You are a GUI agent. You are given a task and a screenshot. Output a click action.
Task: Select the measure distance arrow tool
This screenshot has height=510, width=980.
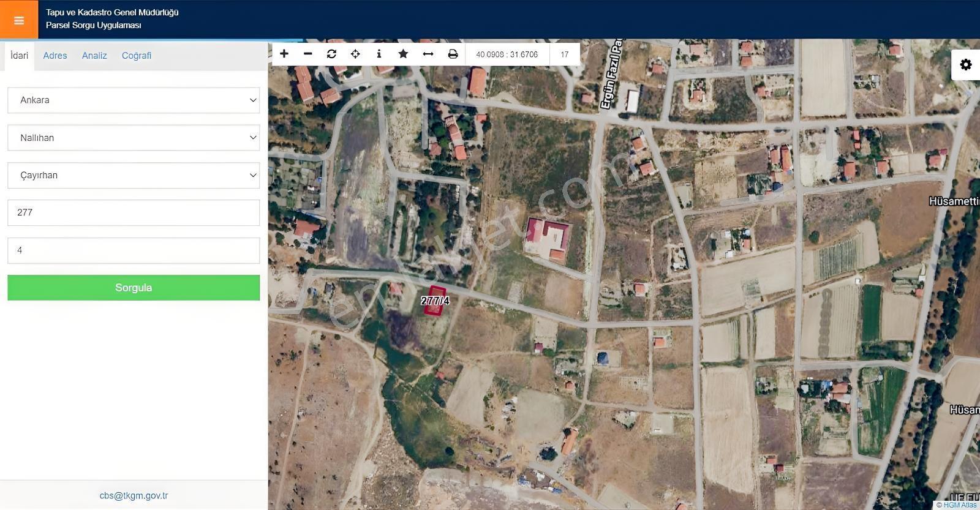tap(428, 54)
